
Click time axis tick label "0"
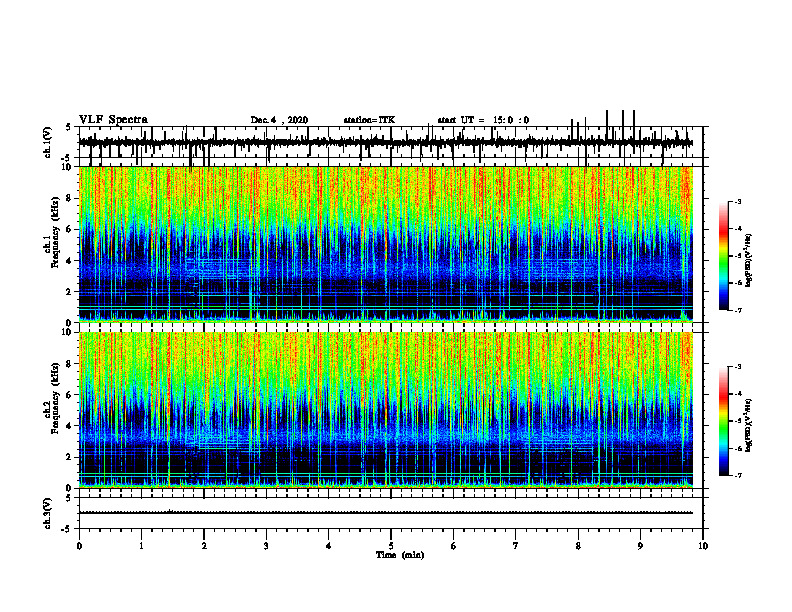coord(79,546)
